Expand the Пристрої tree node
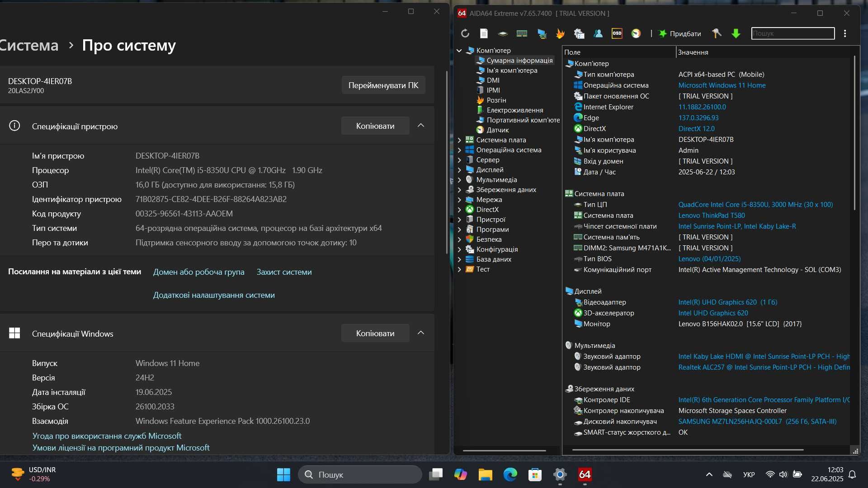The image size is (868, 488). click(459, 220)
